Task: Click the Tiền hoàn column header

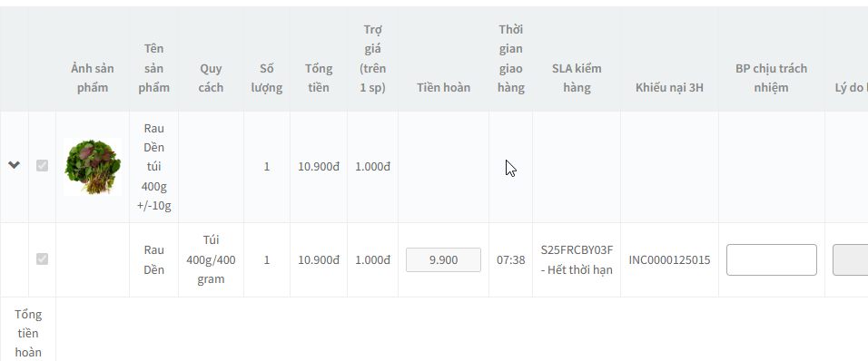Action: point(443,87)
